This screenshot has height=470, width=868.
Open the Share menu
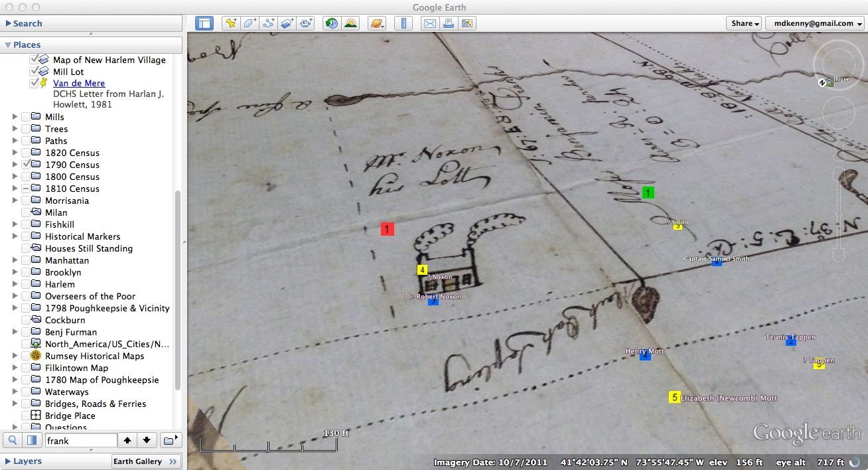coord(744,23)
